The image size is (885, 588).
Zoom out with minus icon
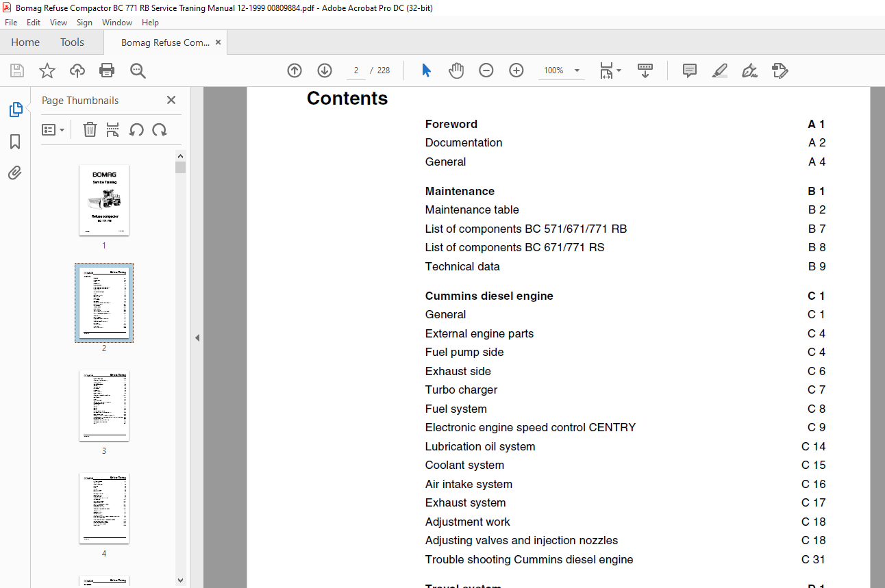pos(486,71)
